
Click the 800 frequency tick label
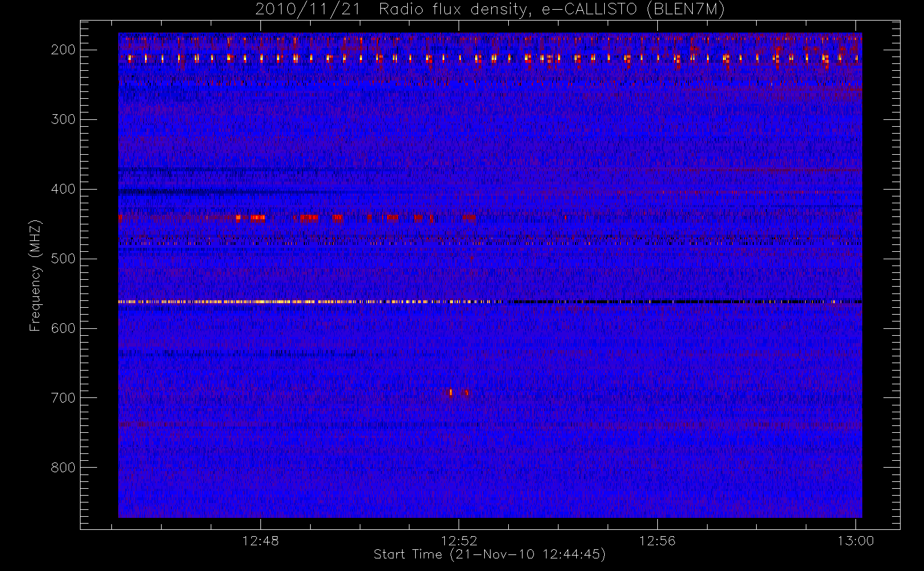coord(63,468)
